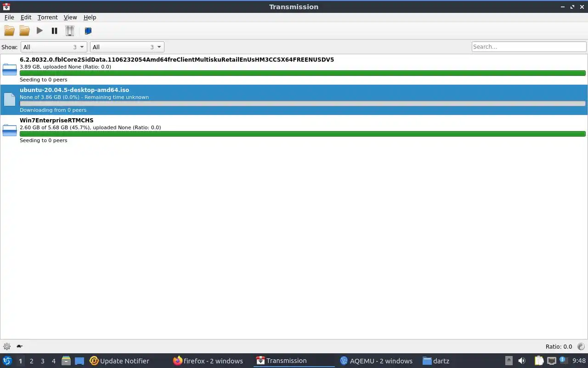Open the options gear in the status bar

pyautogui.click(x=7, y=346)
